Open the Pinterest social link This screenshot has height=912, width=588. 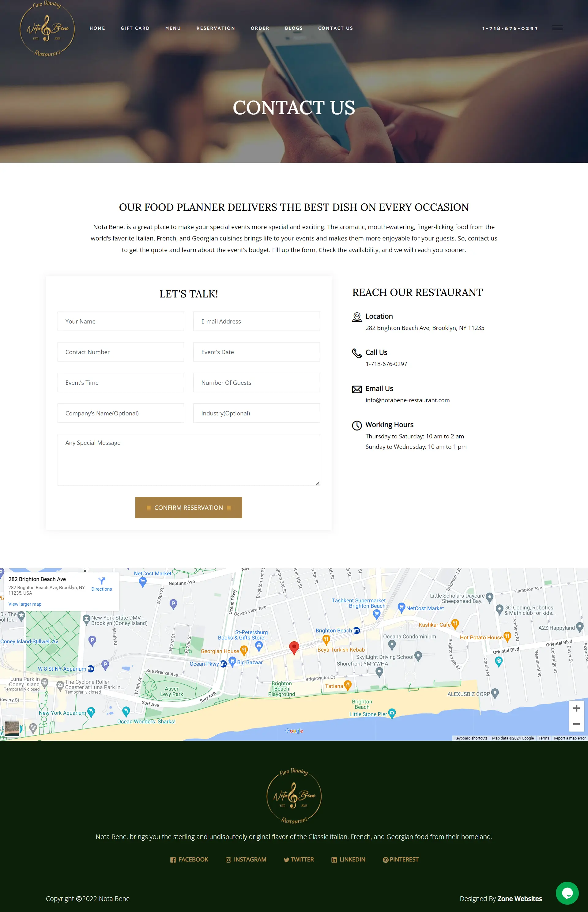tap(400, 859)
